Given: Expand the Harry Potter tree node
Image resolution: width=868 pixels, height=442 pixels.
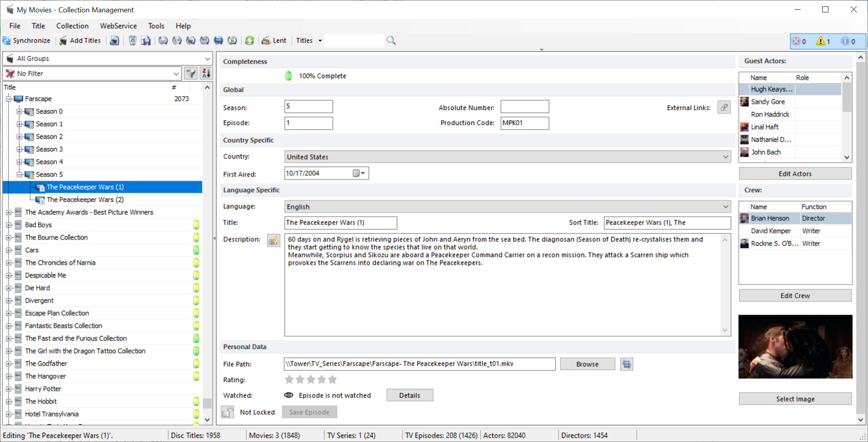Looking at the screenshot, I should click(8, 388).
